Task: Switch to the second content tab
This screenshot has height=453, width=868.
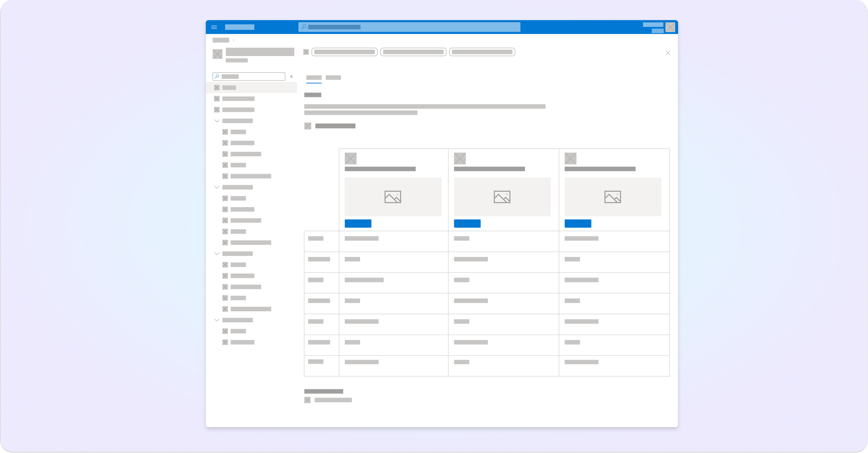Action: (333, 77)
